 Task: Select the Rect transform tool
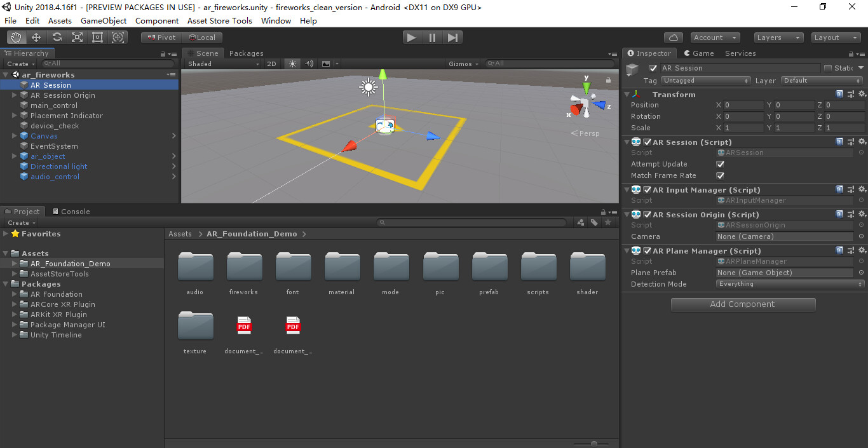tap(97, 37)
